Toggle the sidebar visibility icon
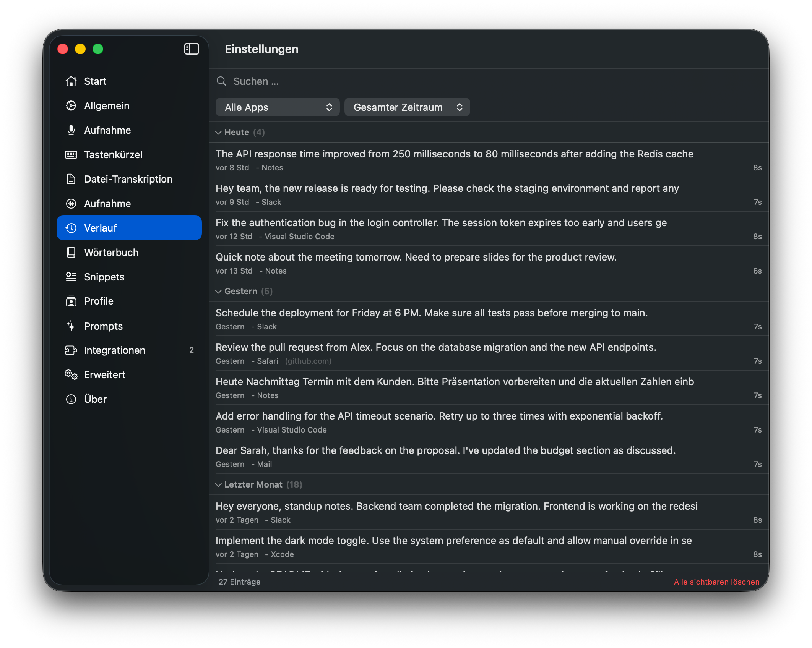812x648 pixels. click(192, 49)
